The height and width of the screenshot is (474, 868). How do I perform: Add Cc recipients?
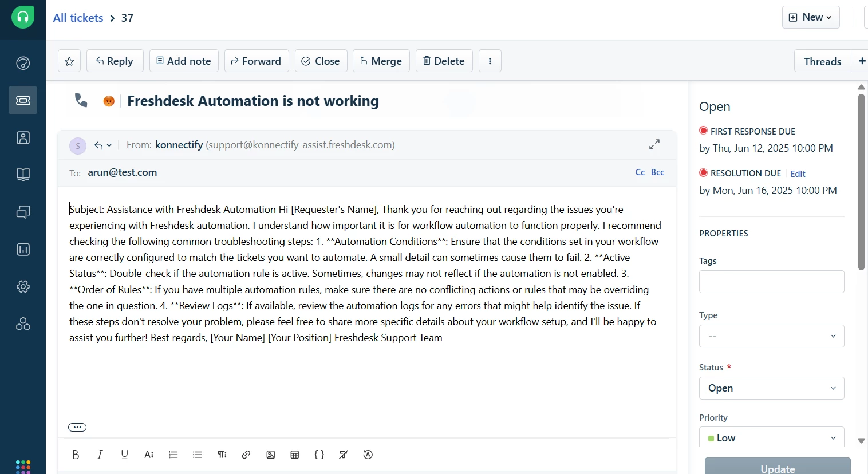640,172
